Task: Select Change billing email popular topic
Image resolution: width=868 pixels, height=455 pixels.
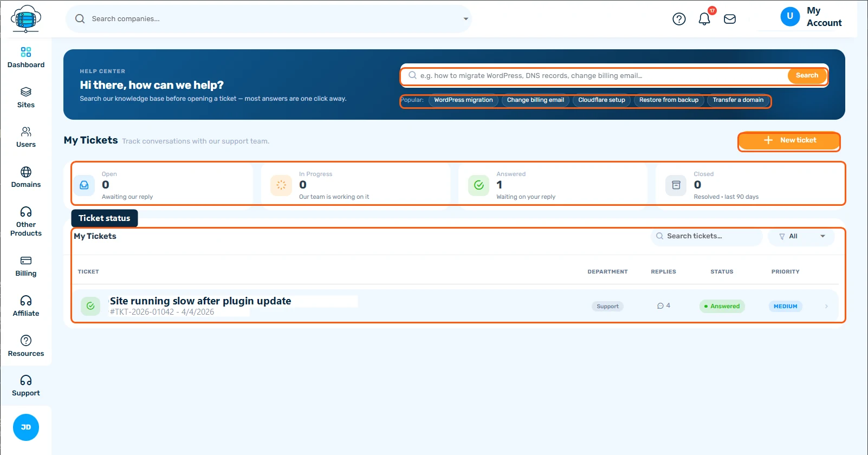Action: (535, 100)
